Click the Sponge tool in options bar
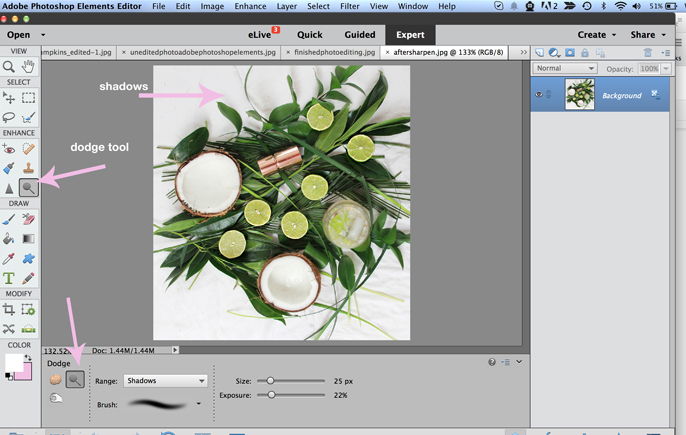686x435 pixels. 56,380
